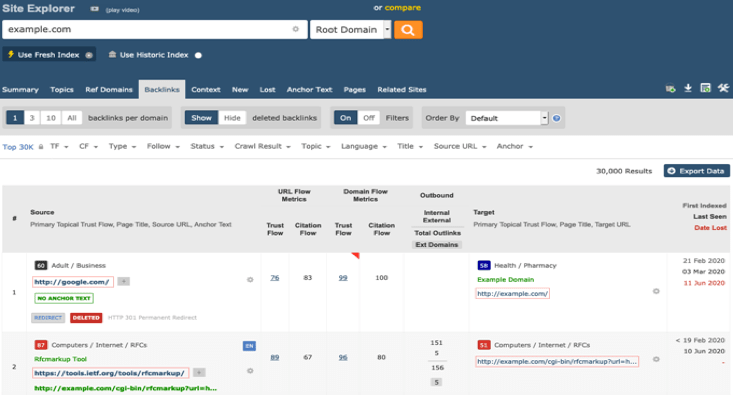The width and height of the screenshot is (733, 395).
Task: Click the Order By help icon
Action: point(556,118)
